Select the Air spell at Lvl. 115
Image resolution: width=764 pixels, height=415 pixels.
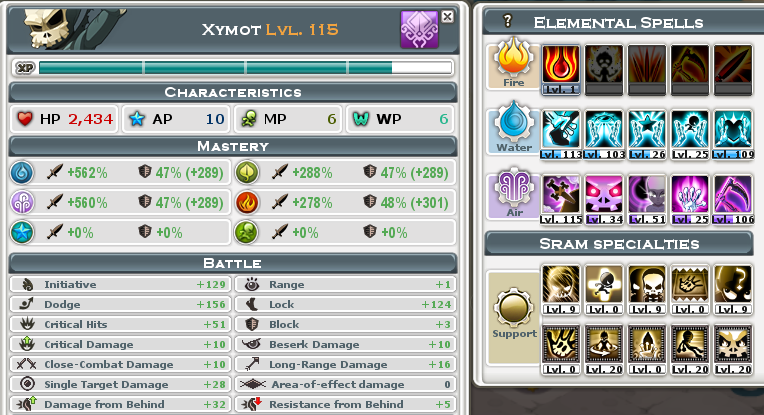[x=561, y=200]
